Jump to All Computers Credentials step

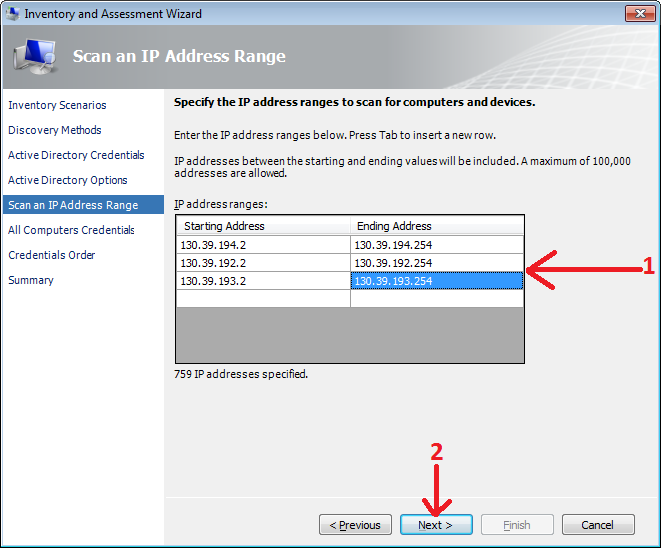point(71,230)
